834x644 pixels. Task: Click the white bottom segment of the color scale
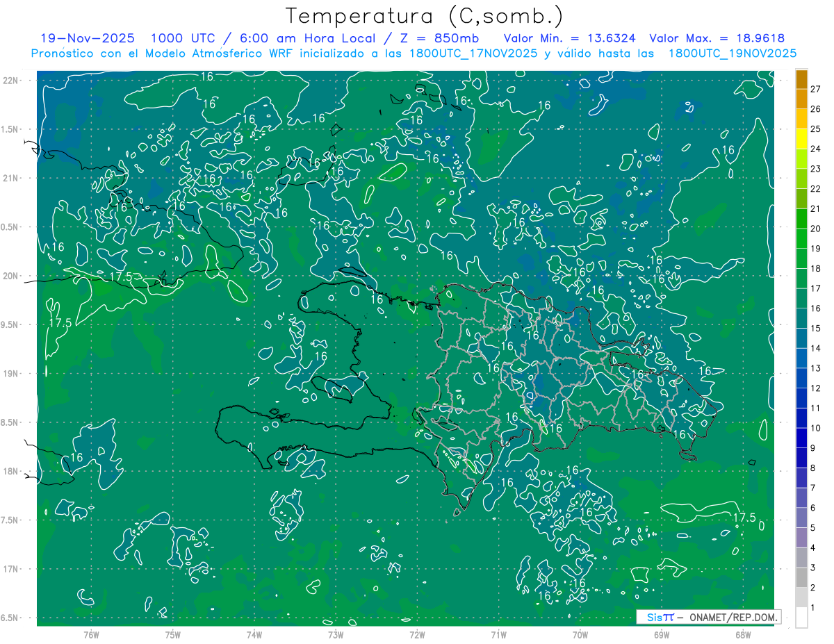(x=801, y=618)
